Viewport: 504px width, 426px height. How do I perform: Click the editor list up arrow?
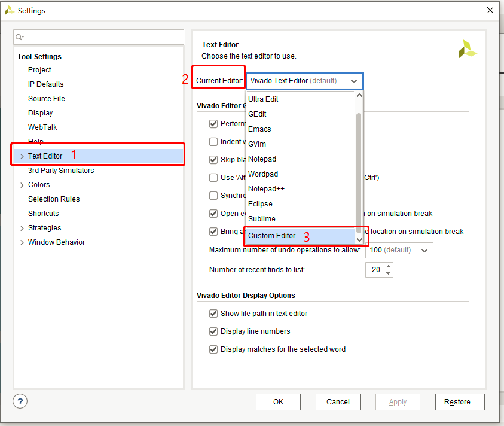tap(359, 95)
